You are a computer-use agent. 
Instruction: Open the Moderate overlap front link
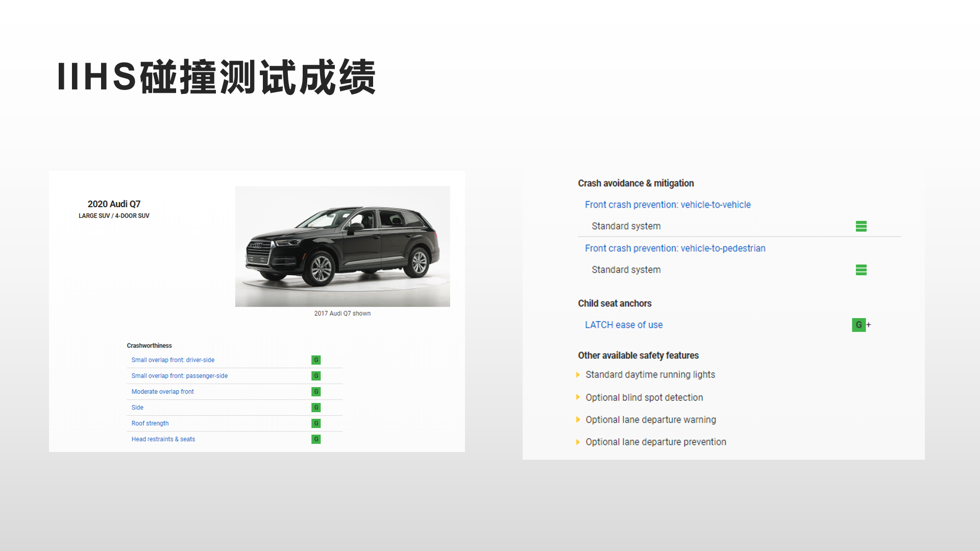[x=162, y=392]
